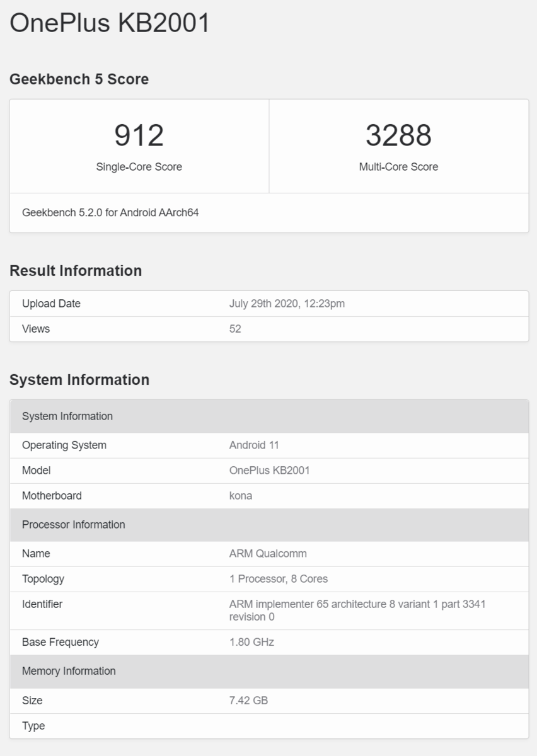Select the kona motherboard value
The height and width of the screenshot is (756, 537).
[241, 496]
